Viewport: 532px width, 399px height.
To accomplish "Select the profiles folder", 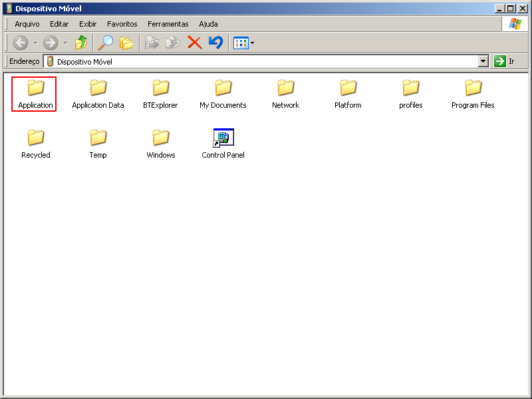I will tap(411, 94).
